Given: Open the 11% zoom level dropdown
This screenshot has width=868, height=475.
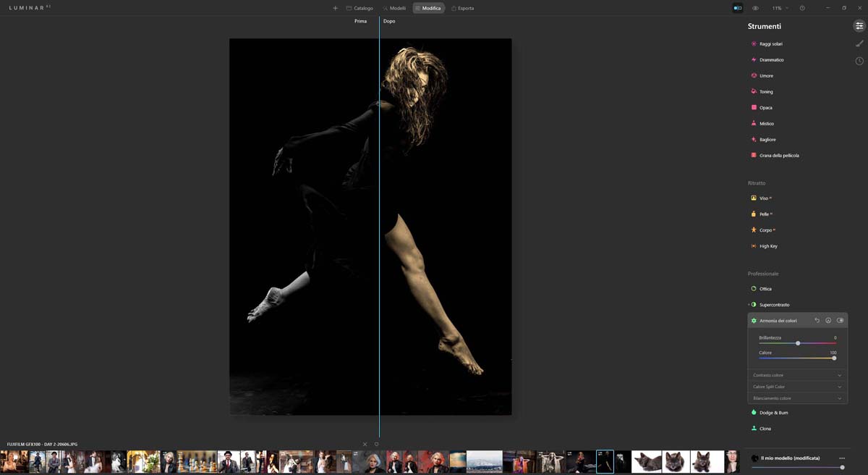Looking at the screenshot, I should [x=780, y=8].
